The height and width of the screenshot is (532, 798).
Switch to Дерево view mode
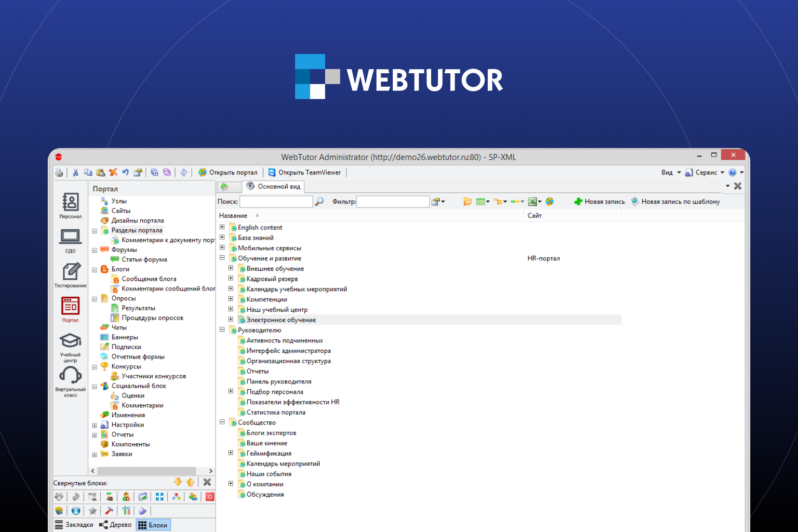click(115, 525)
